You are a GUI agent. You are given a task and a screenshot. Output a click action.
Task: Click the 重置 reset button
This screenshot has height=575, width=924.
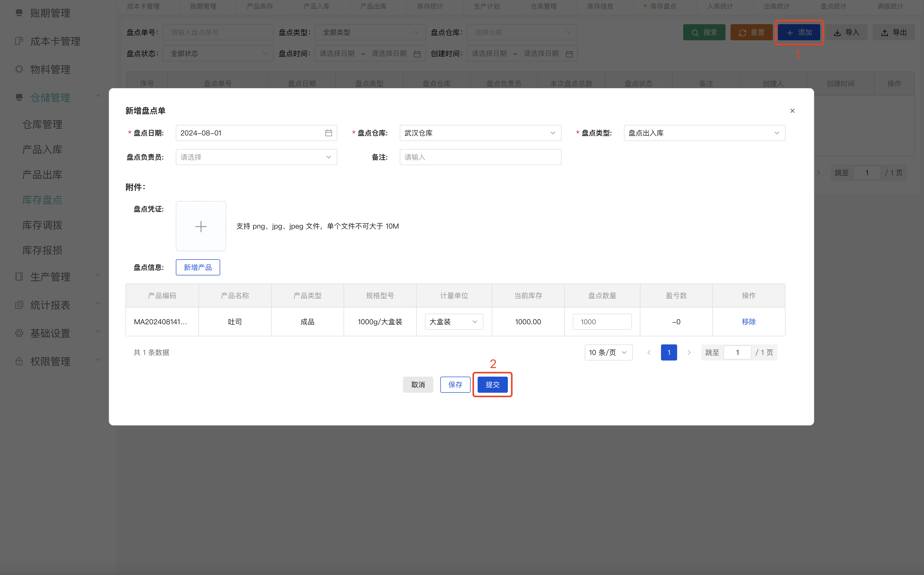(751, 32)
